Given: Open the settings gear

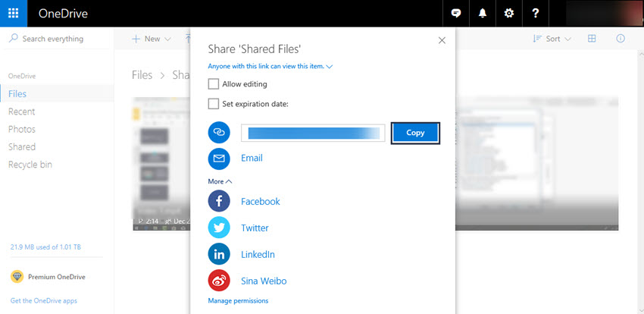Looking at the screenshot, I should 509,13.
